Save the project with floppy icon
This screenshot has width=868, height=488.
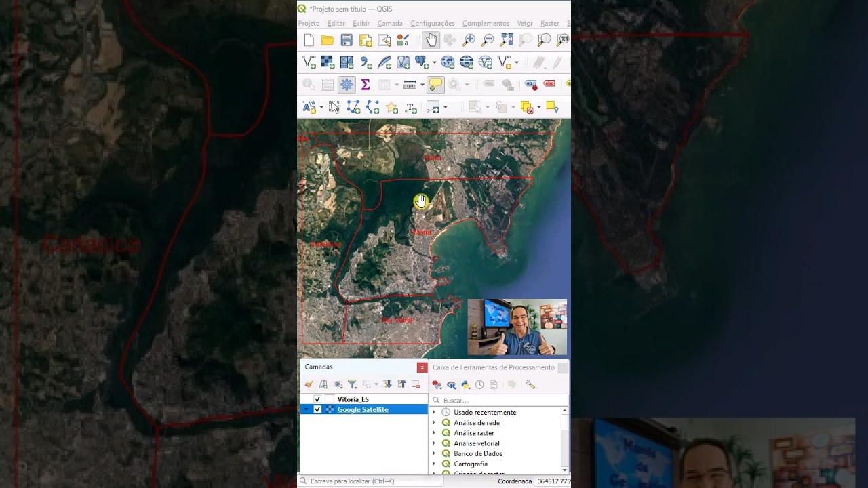click(347, 40)
